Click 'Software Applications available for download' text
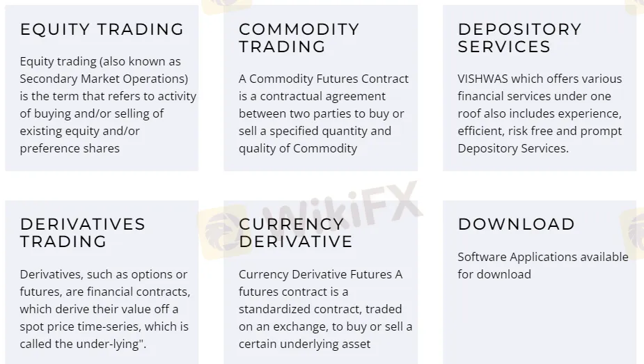Viewport: 644px width, 364px height. tap(543, 265)
